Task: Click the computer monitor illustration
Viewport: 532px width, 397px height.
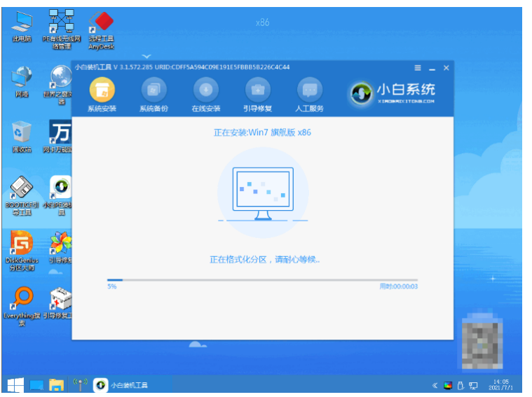Action: click(263, 193)
